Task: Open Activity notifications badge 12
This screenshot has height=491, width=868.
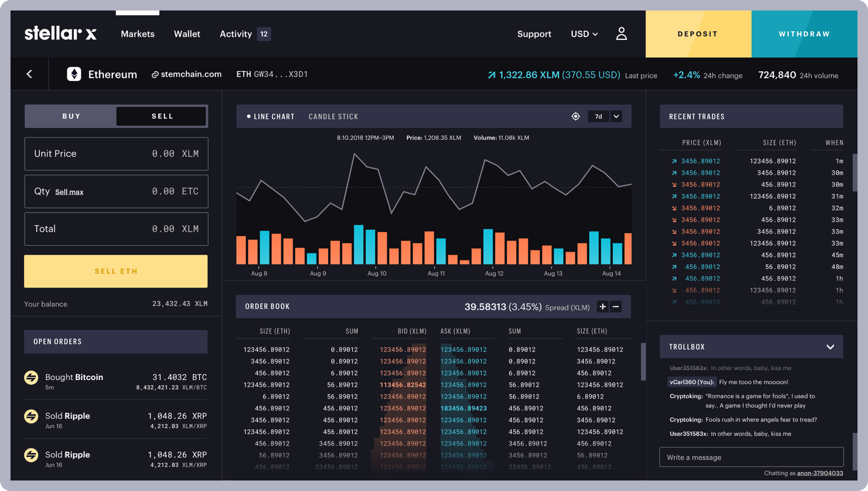Action: click(264, 34)
